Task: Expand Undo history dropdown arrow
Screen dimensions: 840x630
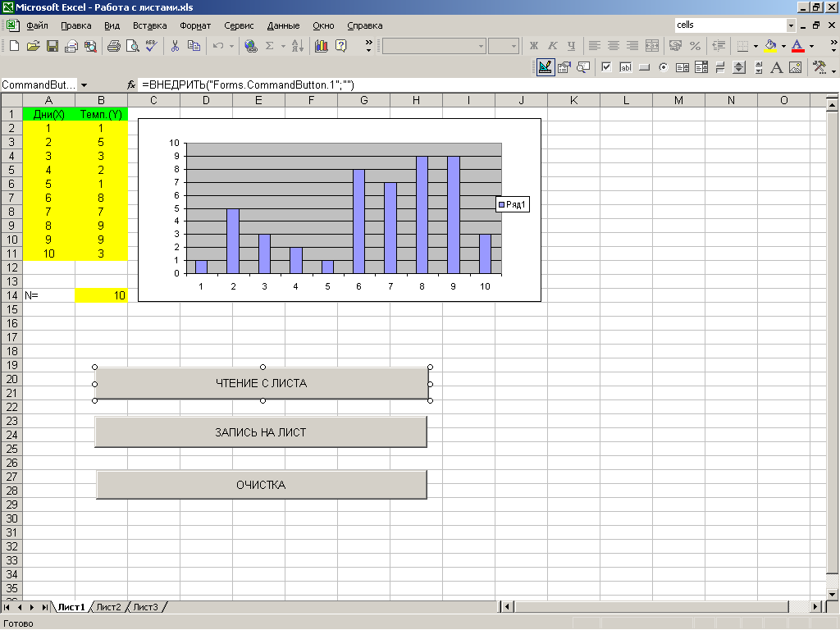Action: [231, 46]
